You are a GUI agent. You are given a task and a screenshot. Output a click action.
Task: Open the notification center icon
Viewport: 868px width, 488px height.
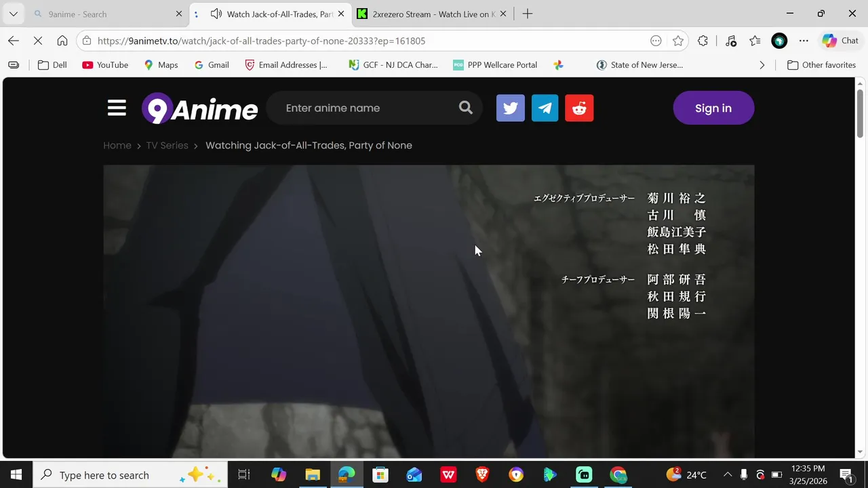click(x=846, y=474)
